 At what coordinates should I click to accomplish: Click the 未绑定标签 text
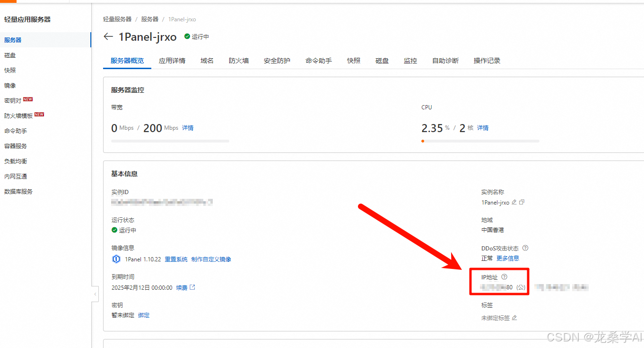click(496, 318)
